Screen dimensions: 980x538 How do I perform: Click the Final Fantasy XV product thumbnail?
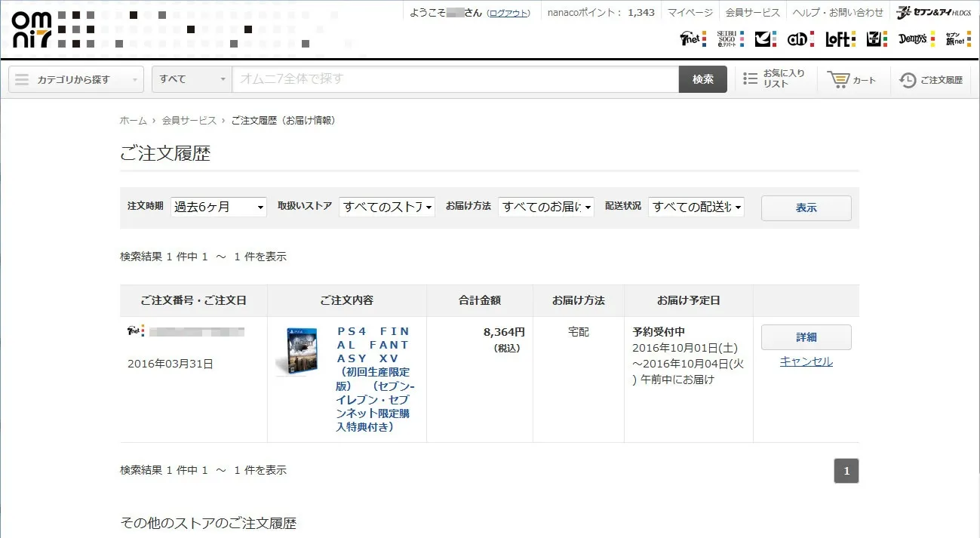296,351
